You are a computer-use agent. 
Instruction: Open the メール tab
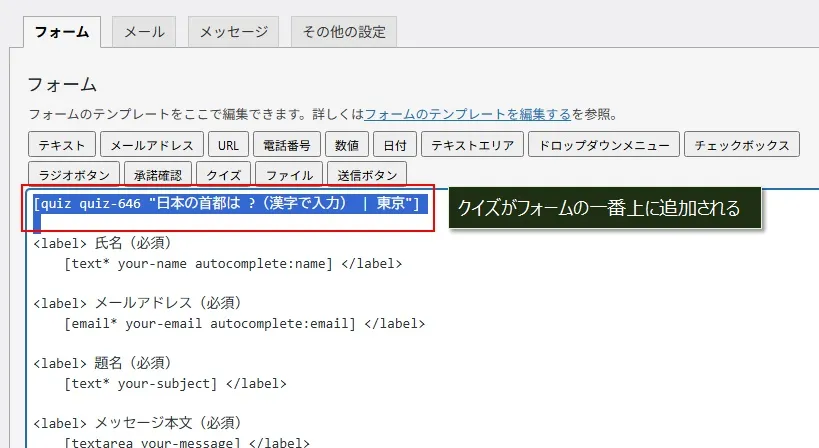tap(144, 31)
